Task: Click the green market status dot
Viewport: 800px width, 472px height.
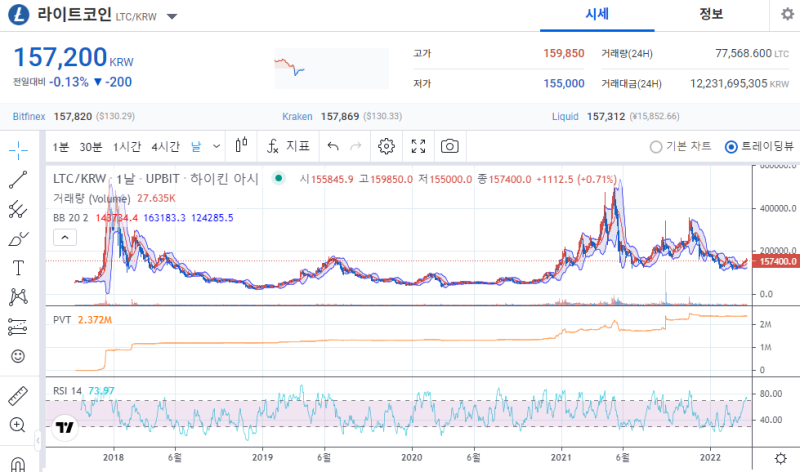Action: (278, 178)
